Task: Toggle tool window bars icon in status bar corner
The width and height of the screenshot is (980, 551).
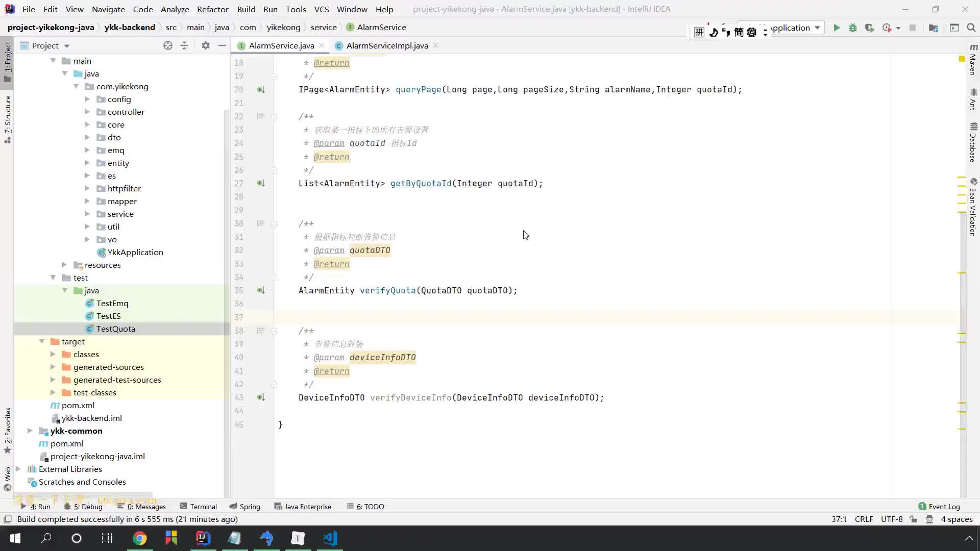Action: 7,519
